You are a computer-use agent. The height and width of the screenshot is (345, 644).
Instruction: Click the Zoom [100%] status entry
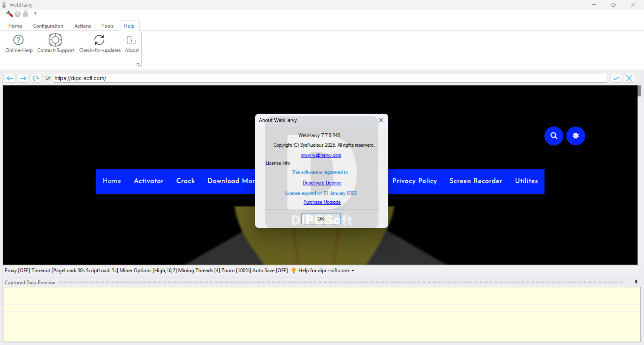click(x=236, y=270)
